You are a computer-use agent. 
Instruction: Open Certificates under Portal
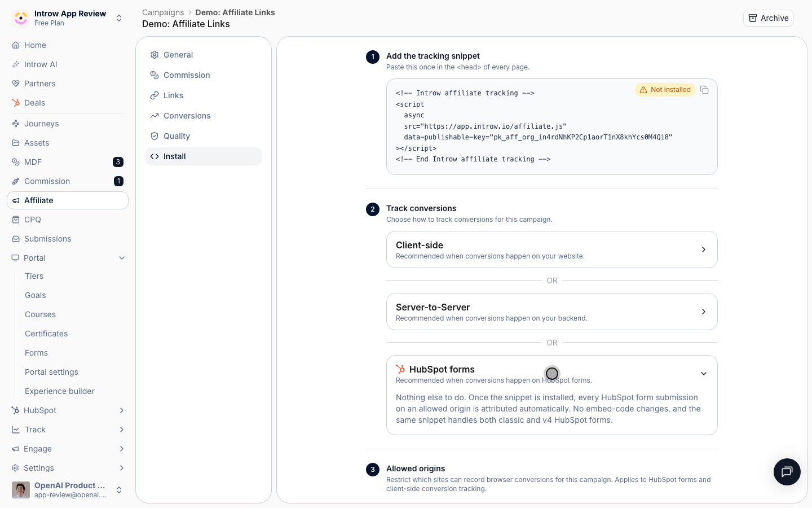[x=46, y=334]
